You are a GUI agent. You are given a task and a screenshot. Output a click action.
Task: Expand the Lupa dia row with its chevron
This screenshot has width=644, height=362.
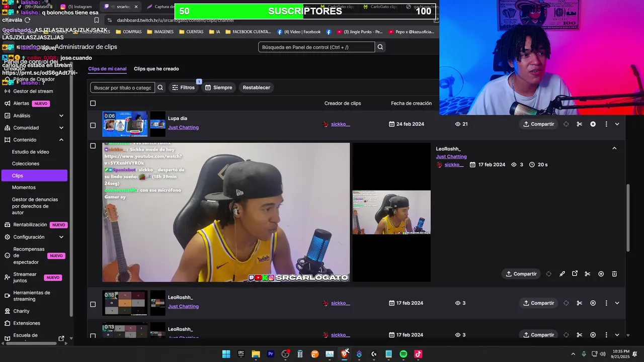coord(617,124)
